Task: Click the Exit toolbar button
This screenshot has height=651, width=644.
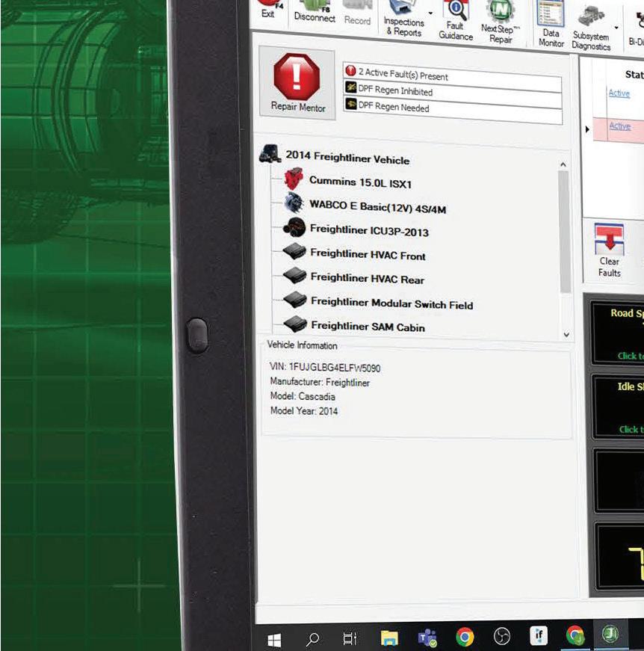Action: click(x=268, y=10)
